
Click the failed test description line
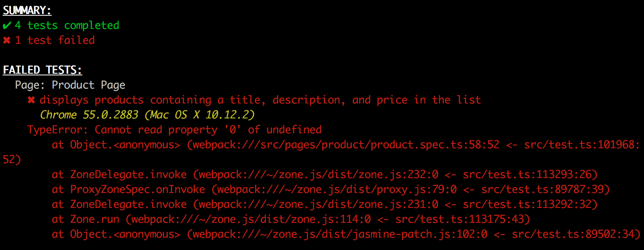[x=260, y=100]
